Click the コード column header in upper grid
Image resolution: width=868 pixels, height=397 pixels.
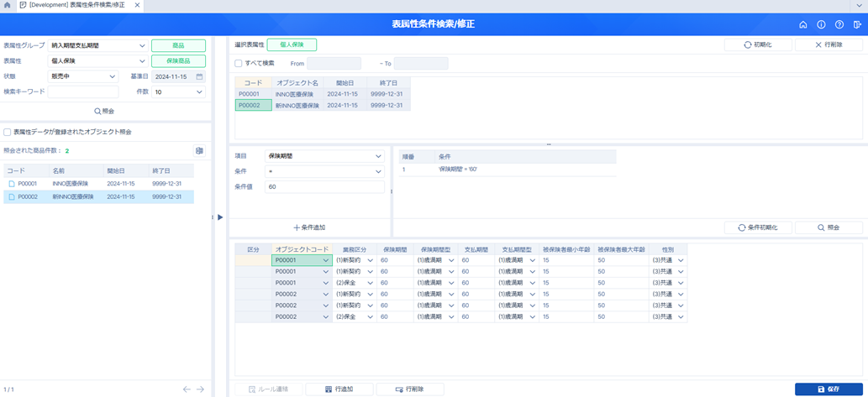pyautogui.click(x=254, y=82)
